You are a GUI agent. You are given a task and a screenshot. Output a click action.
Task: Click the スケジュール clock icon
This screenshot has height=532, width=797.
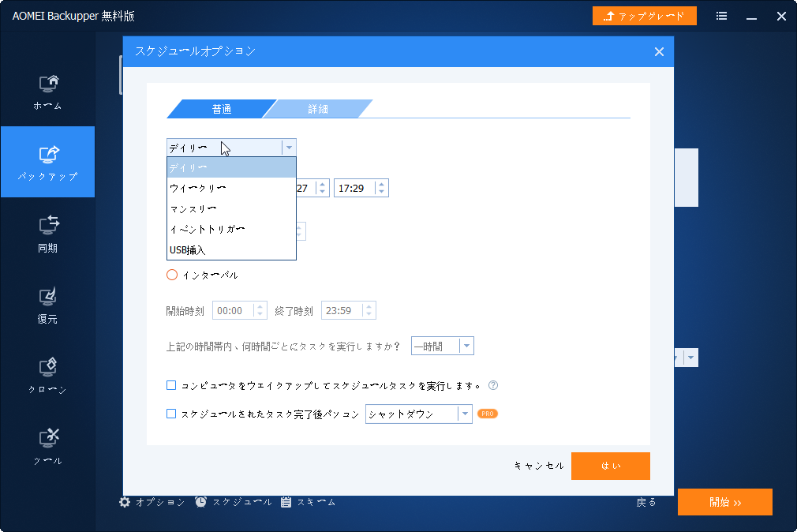click(200, 502)
